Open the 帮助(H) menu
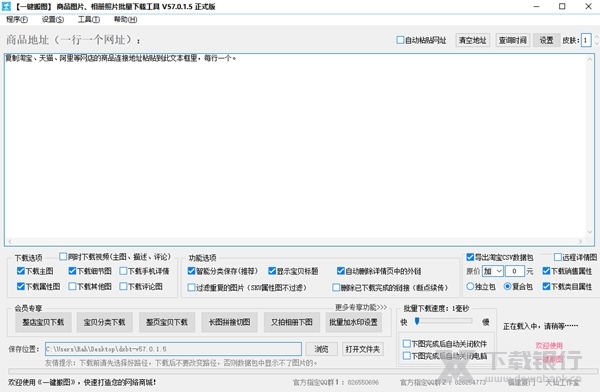 click(126, 20)
